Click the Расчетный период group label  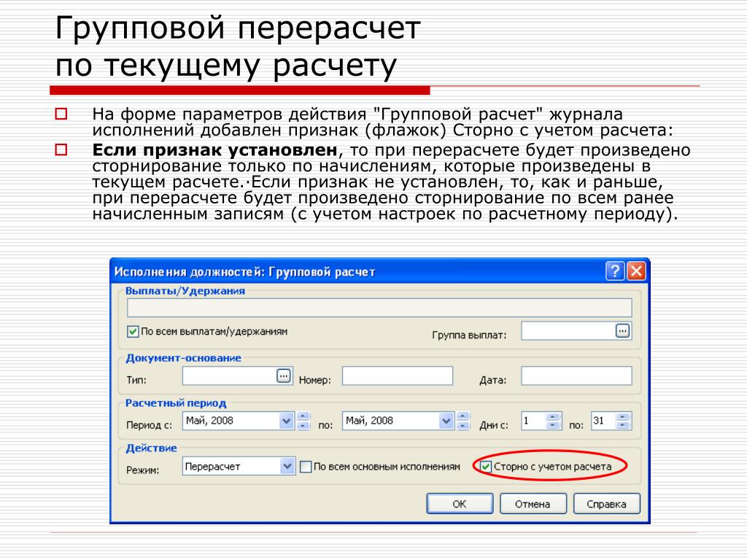[176, 403]
